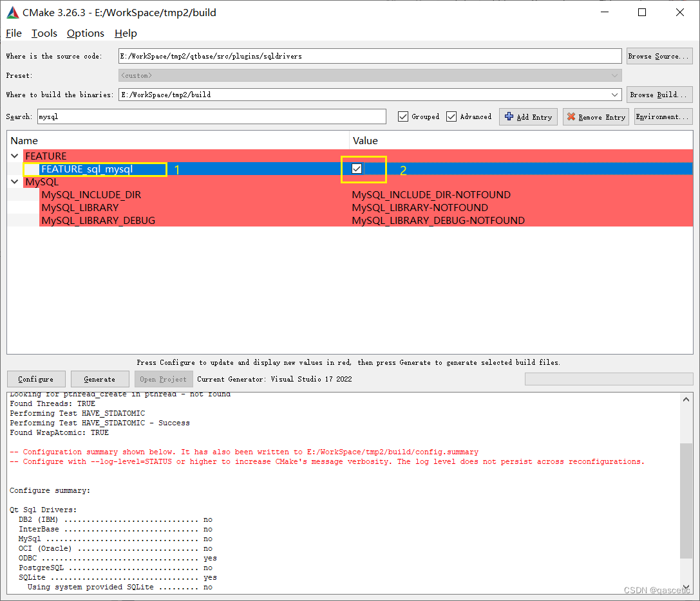Screen dimensions: 700x601
Task: Click the source code path field
Action: tap(370, 56)
